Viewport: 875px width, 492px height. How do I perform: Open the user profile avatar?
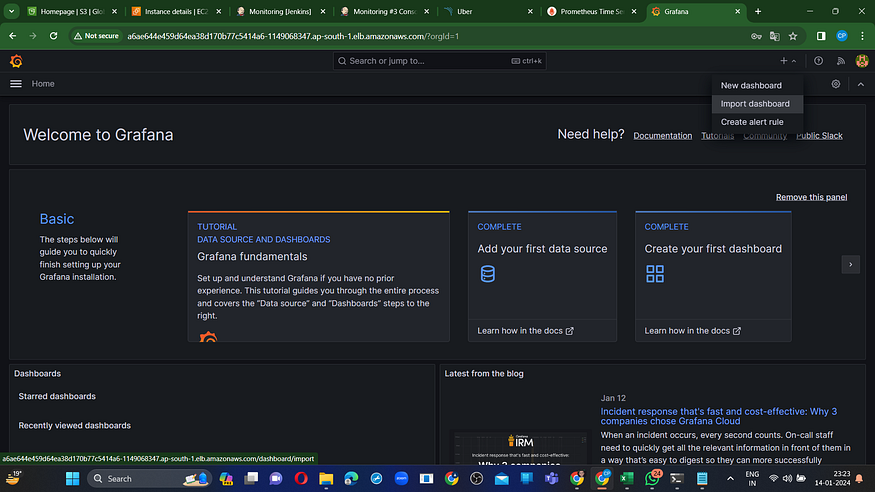(x=862, y=61)
